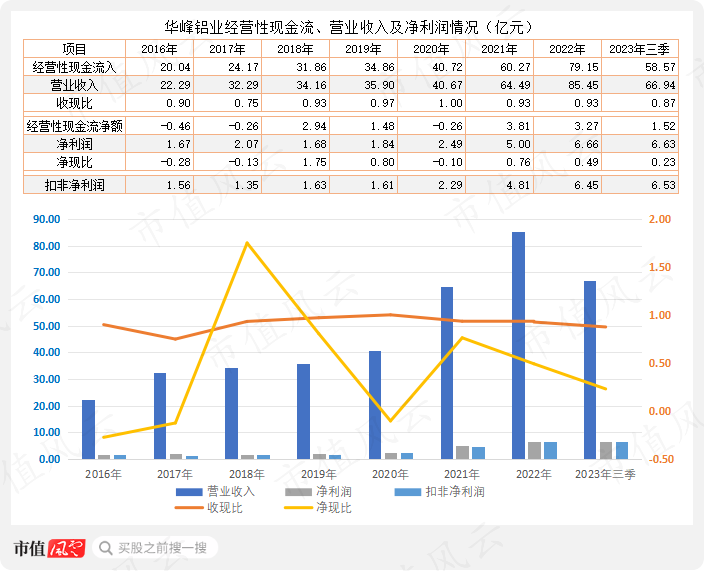Image resolution: width=704 pixels, height=571 pixels.
Task: Click the 2023年三季 column header
Action: [639, 48]
